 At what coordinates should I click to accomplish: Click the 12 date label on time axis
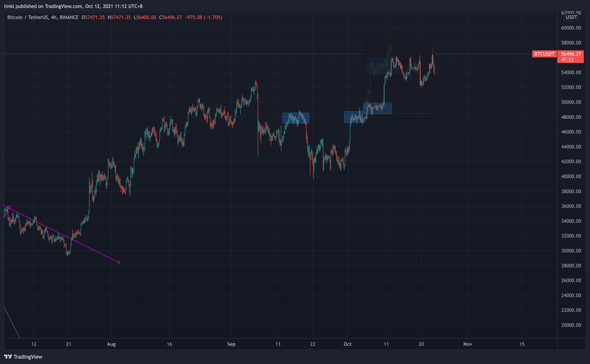point(34,344)
